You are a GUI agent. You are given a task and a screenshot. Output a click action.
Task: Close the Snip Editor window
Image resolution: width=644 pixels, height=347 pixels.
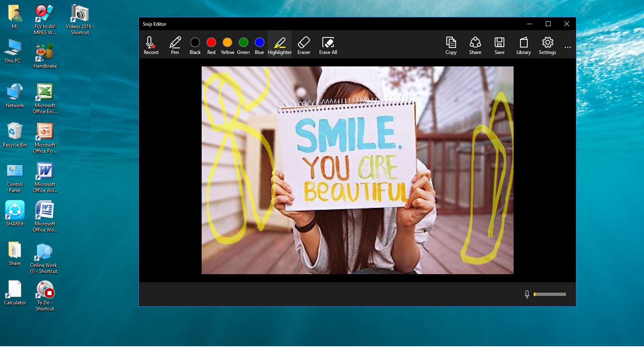tap(567, 24)
